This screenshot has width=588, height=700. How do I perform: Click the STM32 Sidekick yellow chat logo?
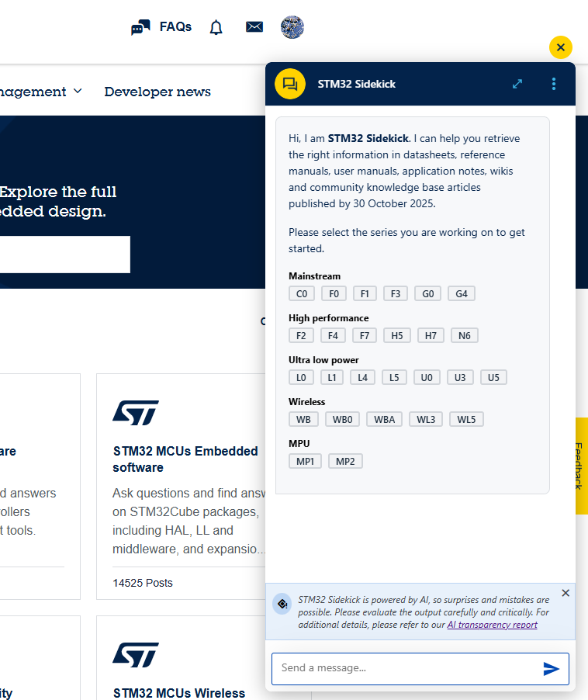tap(290, 84)
